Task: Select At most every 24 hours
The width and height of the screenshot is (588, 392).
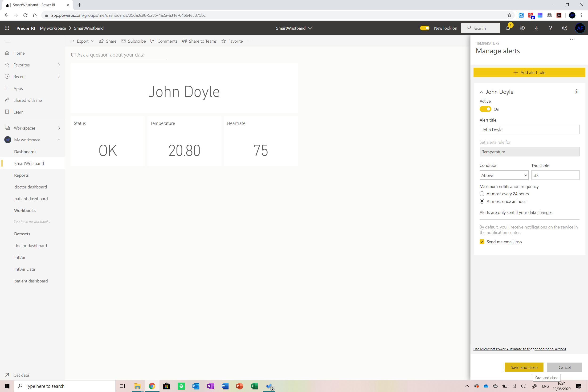Action: click(482, 194)
